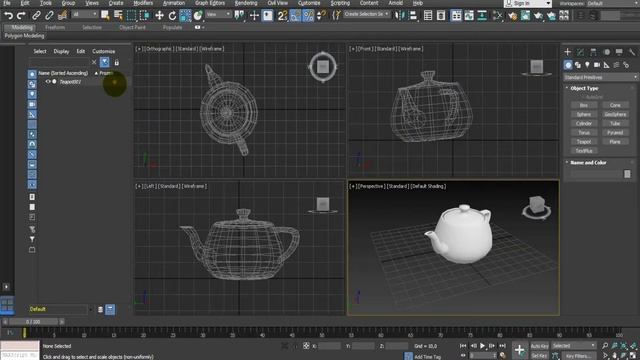Open the Key Filters button
The image size is (640, 360).
point(579,356)
